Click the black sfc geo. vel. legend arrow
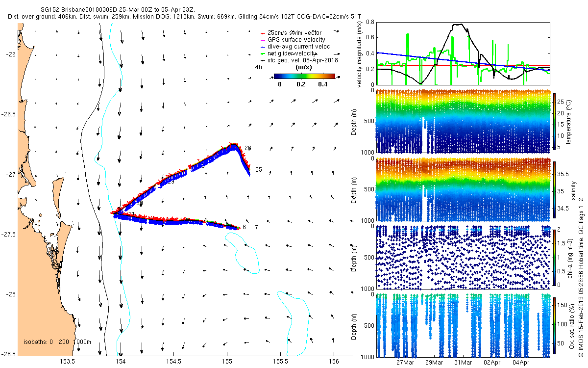 tap(263, 60)
